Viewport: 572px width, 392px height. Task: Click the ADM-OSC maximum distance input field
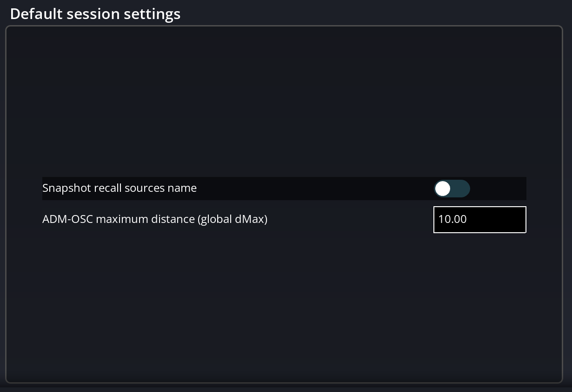pyautogui.click(x=479, y=219)
